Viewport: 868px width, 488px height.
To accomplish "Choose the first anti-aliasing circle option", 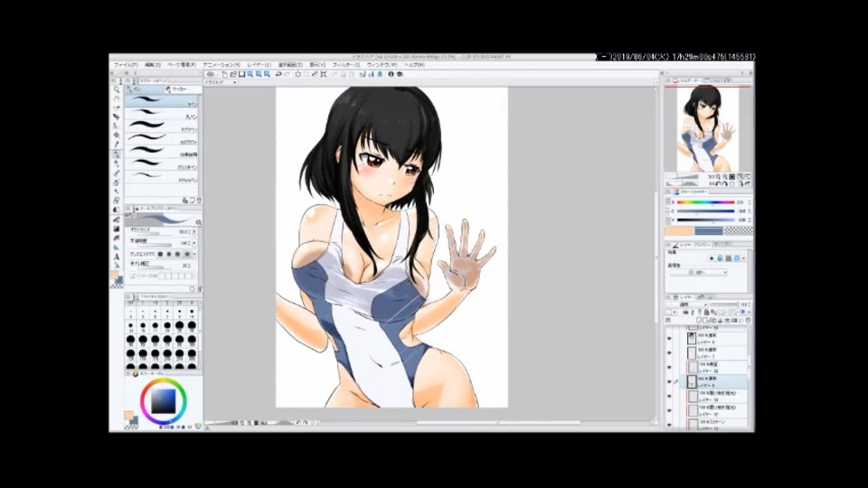I will pyautogui.click(x=161, y=254).
